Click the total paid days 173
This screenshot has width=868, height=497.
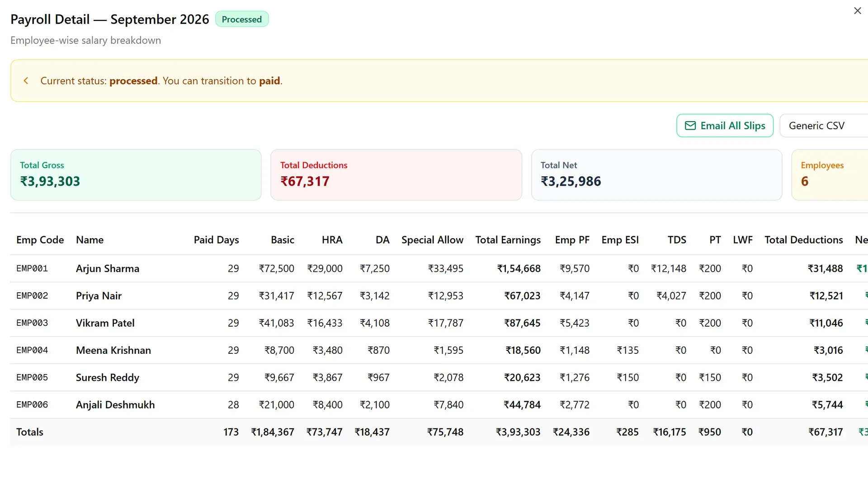pos(231,432)
